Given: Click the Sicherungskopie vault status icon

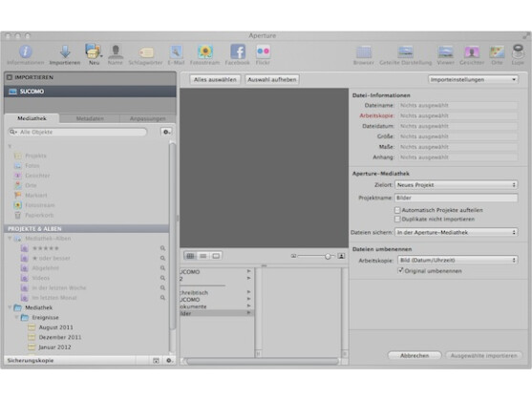Looking at the screenshot, I should (156, 361).
